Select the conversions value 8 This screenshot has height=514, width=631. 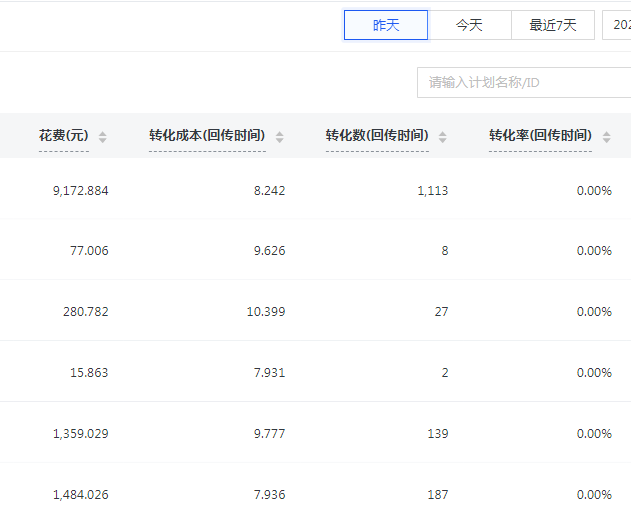[445, 251]
